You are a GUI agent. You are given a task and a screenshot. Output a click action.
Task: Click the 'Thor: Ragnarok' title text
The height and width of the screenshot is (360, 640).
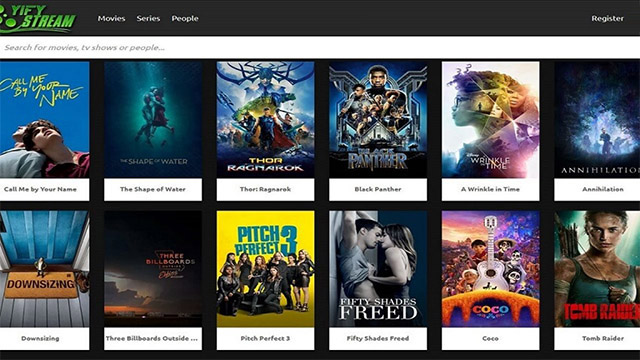click(x=265, y=189)
